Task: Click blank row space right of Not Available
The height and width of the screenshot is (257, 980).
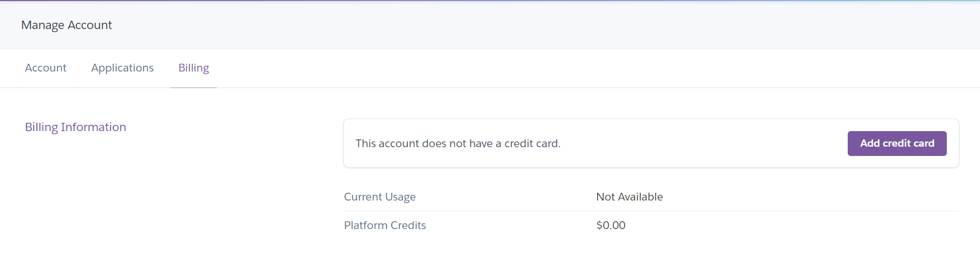Action: point(809,197)
